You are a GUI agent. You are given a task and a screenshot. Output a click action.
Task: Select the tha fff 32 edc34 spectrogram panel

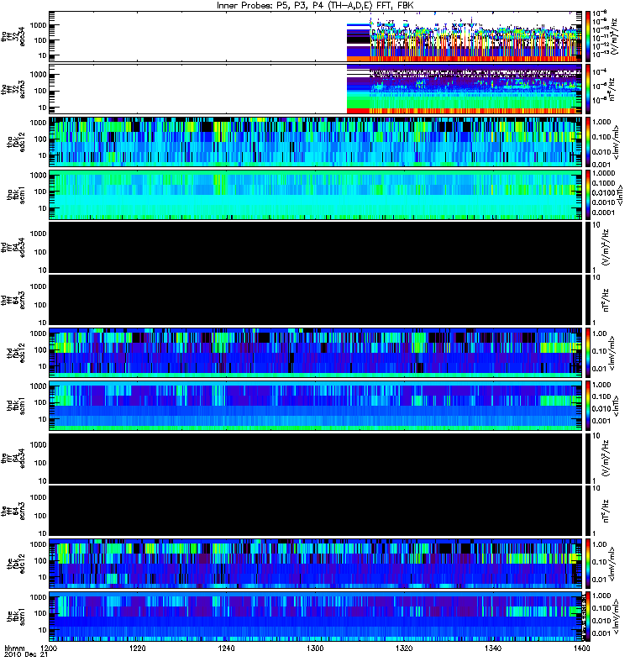click(x=316, y=37)
